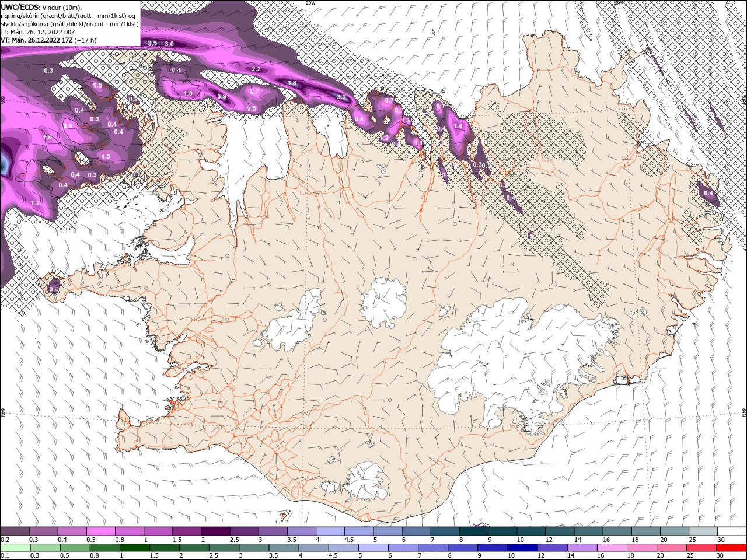The image size is (747, 560).
Task: Click the VT: Mán. 26.12.2022 17Z line
Action: [x=48, y=40]
